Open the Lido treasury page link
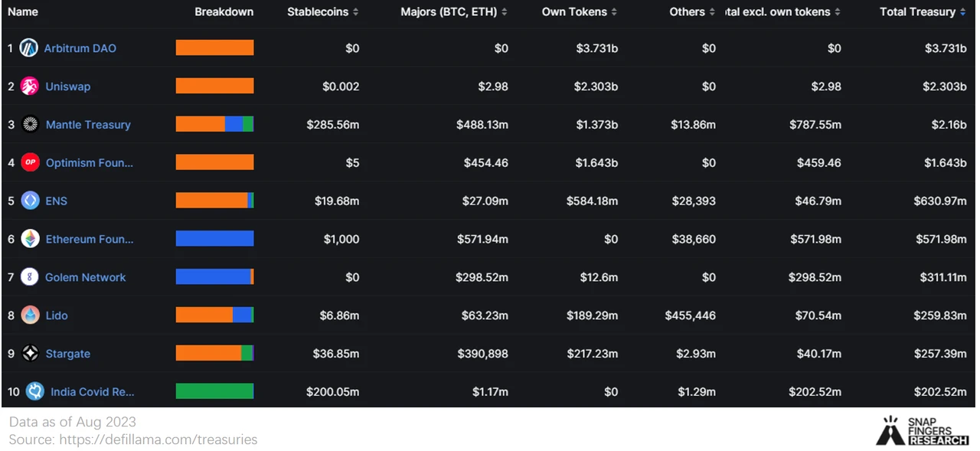Image resolution: width=980 pixels, height=451 pixels. (57, 315)
